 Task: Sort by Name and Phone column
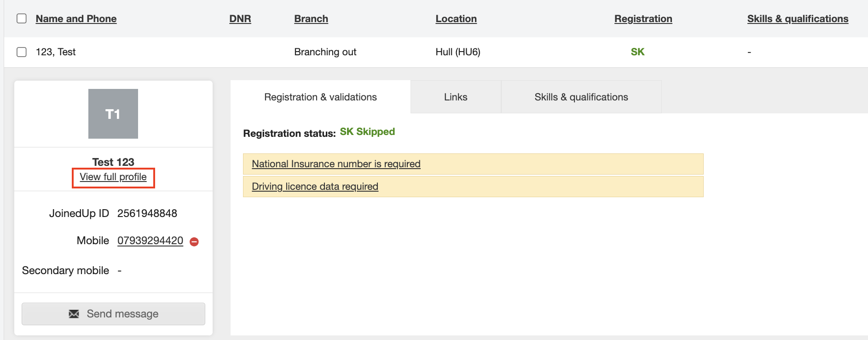pos(76,19)
